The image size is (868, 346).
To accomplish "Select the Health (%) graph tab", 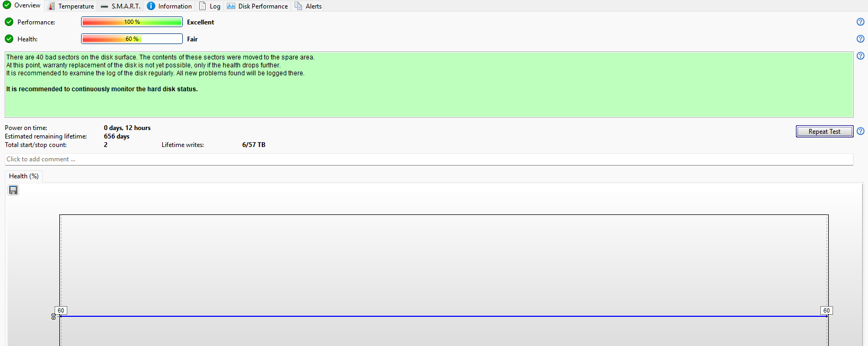I will tap(24, 176).
